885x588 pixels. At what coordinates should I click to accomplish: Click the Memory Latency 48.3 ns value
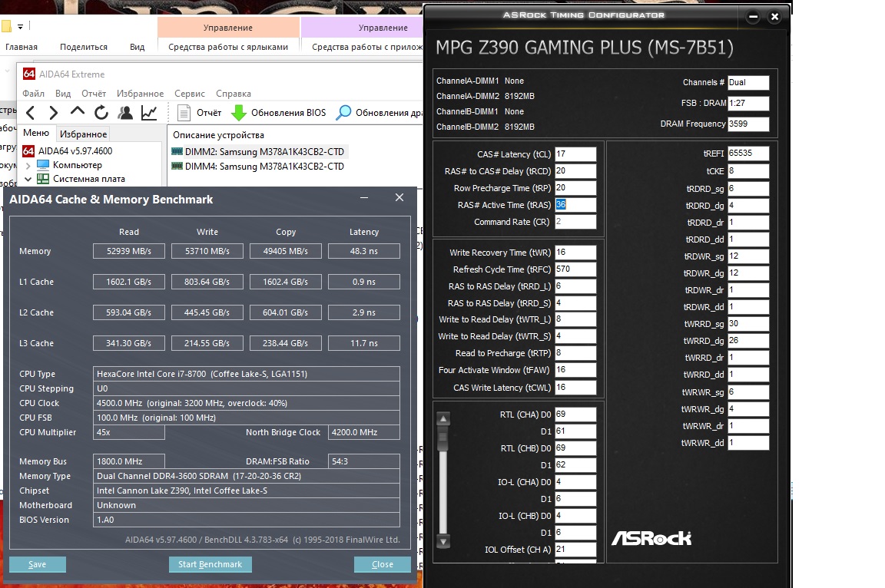364,251
